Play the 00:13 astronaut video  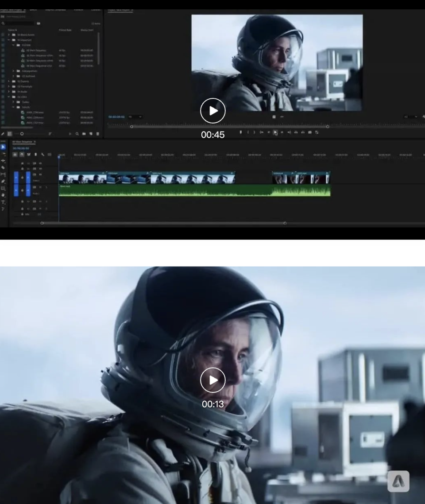213,380
